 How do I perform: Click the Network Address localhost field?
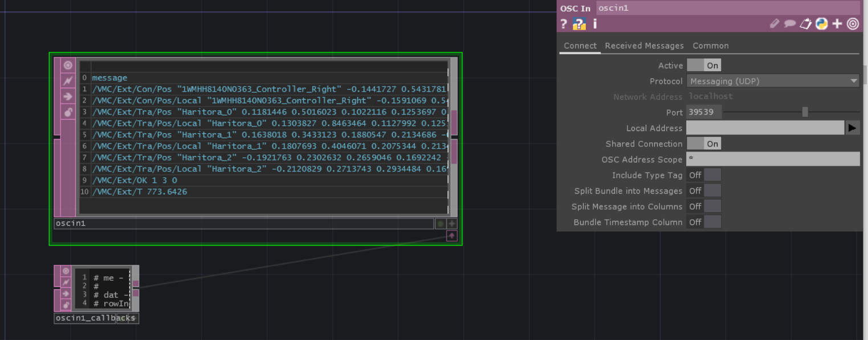pos(773,97)
